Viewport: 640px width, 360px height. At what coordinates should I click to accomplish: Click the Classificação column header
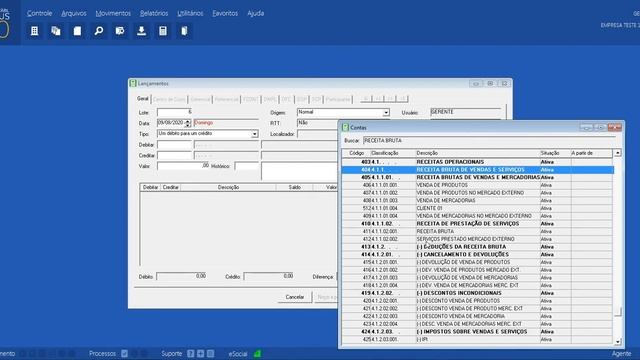click(x=393, y=153)
